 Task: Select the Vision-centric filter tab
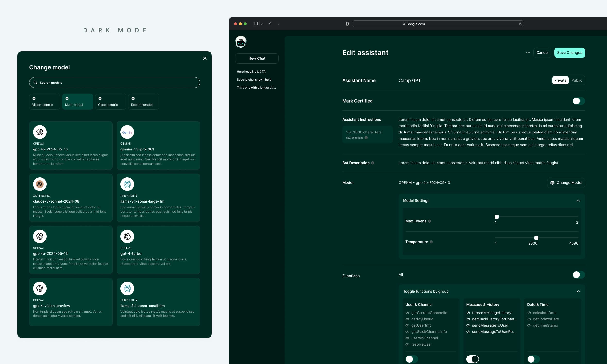coord(44,101)
